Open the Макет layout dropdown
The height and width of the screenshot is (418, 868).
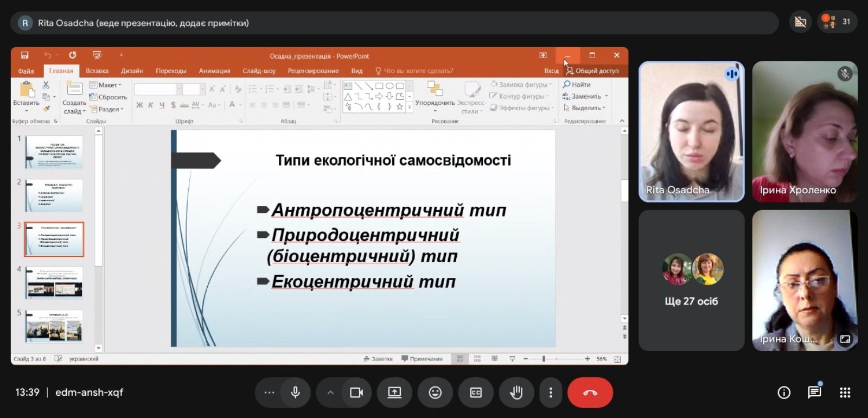[106, 85]
